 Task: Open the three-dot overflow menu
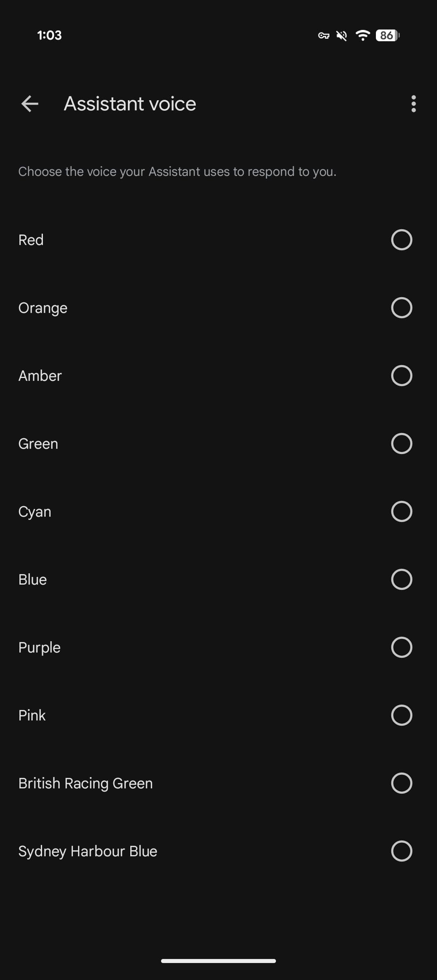pos(413,104)
